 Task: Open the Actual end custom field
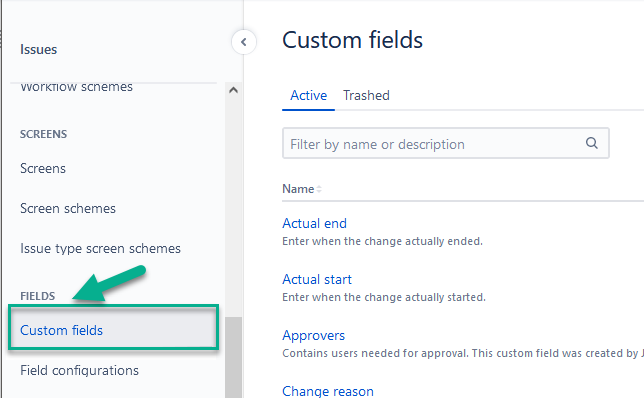(315, 223)
